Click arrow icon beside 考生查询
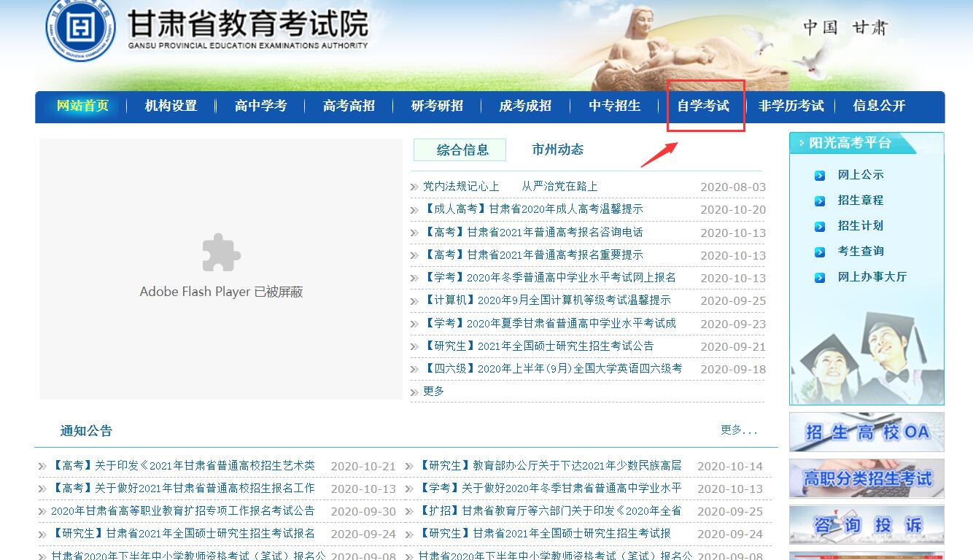973x560 pixels. (820, 252)
